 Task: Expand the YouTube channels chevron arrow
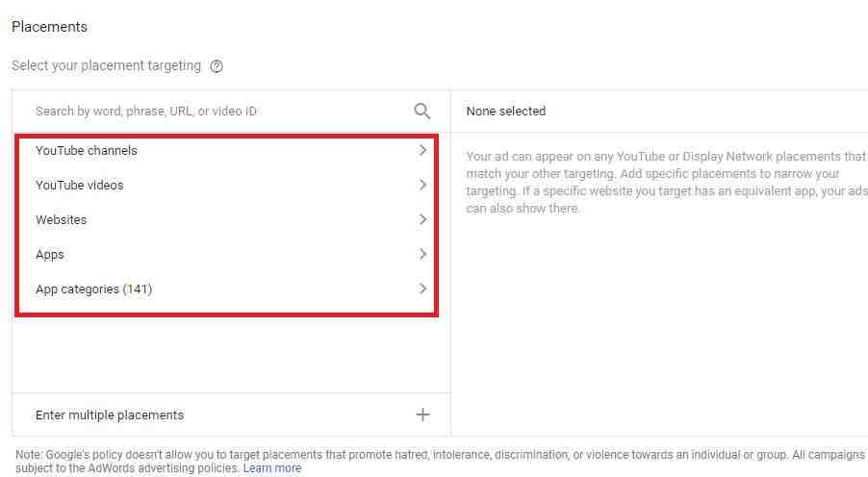click(421, 150)
